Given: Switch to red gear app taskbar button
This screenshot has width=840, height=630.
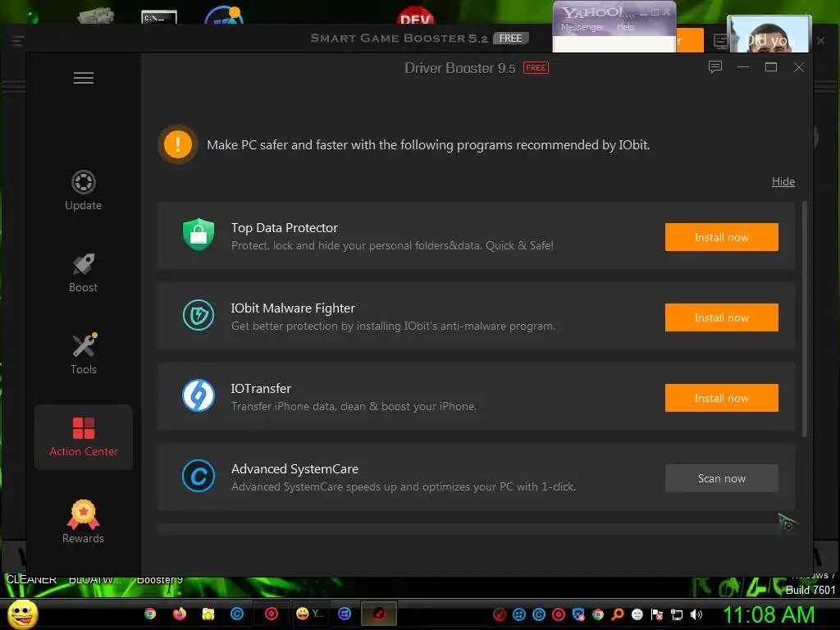Looking at the screenshot, I should 272,614.
